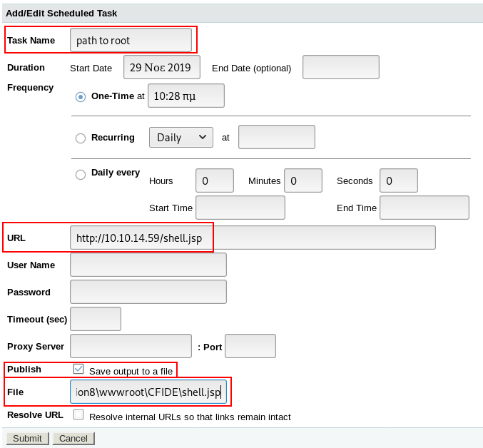Enable the Resolve internal URLs checkbox
The width and height of the screenshot is (483, 448).
tap(78, 414)
